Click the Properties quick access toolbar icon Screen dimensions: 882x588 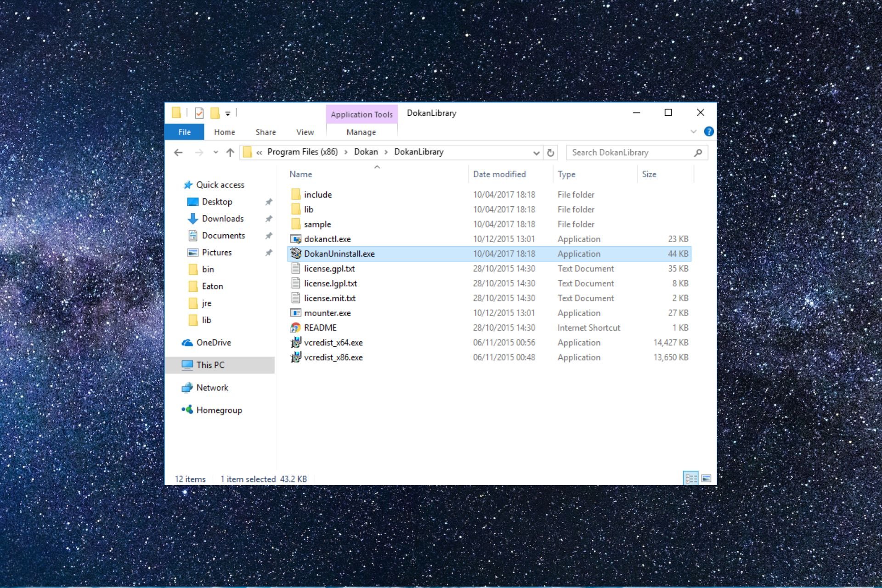coord(199,113)
